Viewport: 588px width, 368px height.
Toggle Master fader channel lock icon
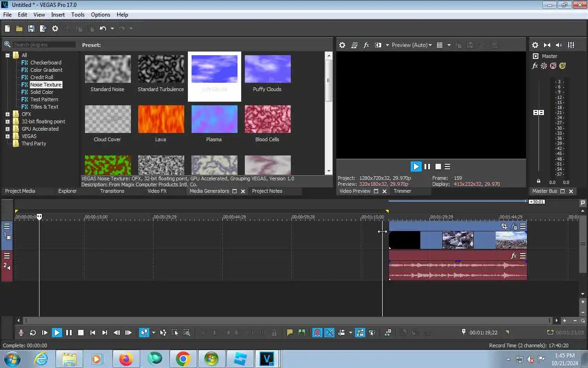tap(539, 181)
